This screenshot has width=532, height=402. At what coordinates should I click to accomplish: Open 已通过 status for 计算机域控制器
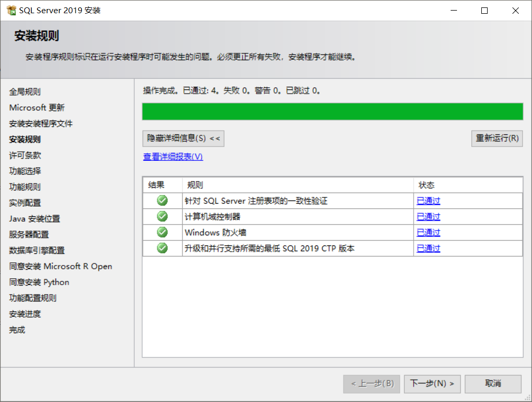coord(428,216)
